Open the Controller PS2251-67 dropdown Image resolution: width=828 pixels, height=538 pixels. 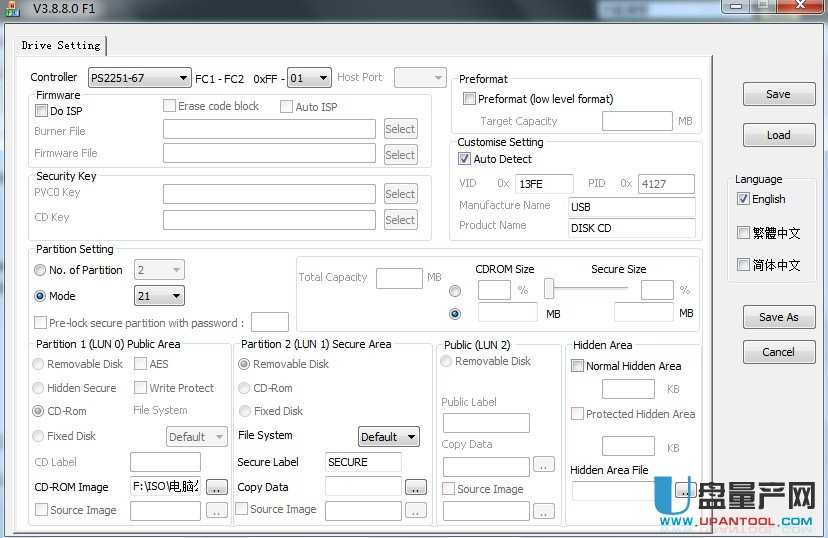(x=139, y=78)
